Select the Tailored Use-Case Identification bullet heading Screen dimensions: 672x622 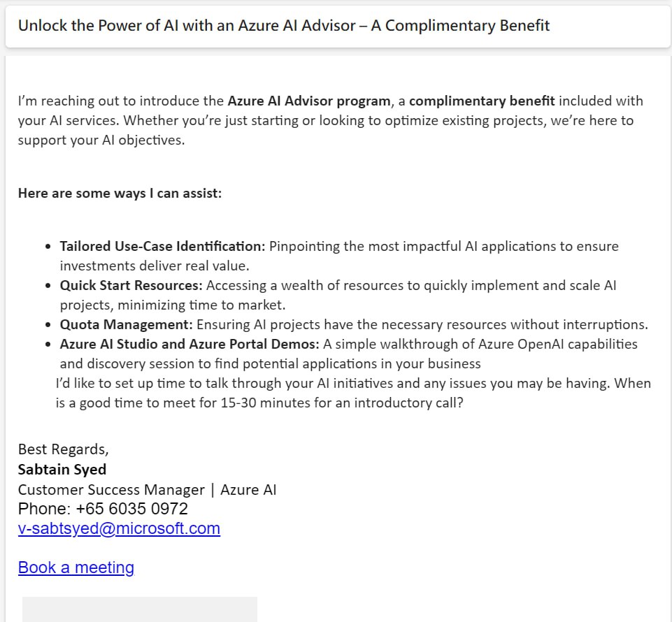pyautogui.click(x=162, y=246)
